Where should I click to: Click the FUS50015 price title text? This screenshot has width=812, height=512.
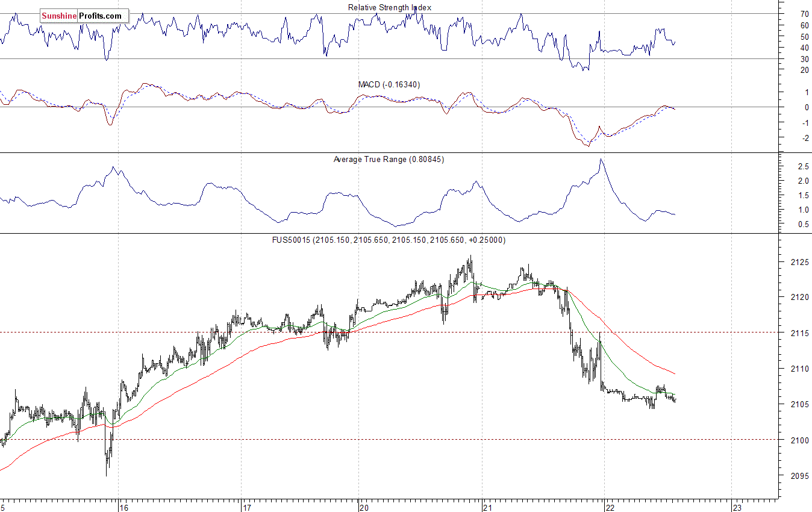pyautogui.click(x=389, y=240)
